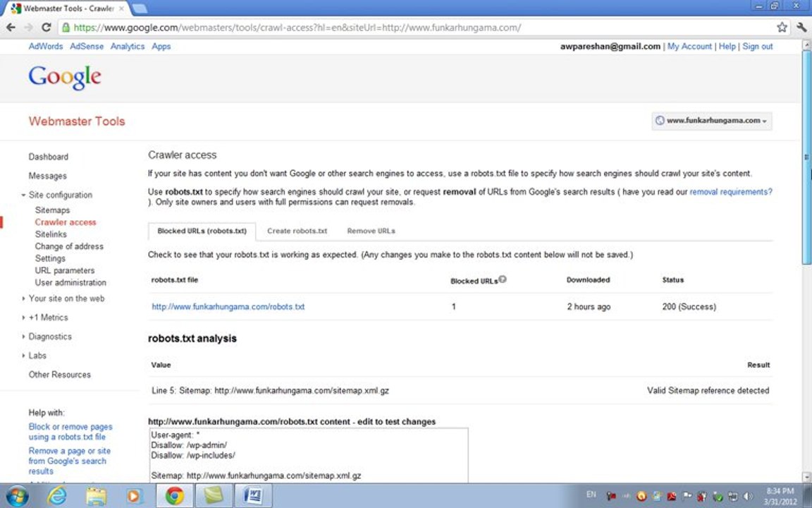Click the Google logo

[65, 78]
